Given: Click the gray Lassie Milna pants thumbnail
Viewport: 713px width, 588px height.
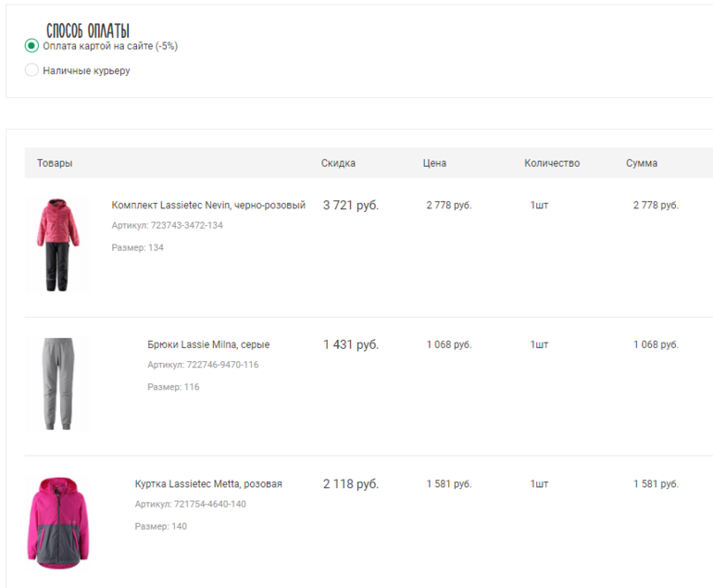Looking at the screenshot, I should click(56, 383).
